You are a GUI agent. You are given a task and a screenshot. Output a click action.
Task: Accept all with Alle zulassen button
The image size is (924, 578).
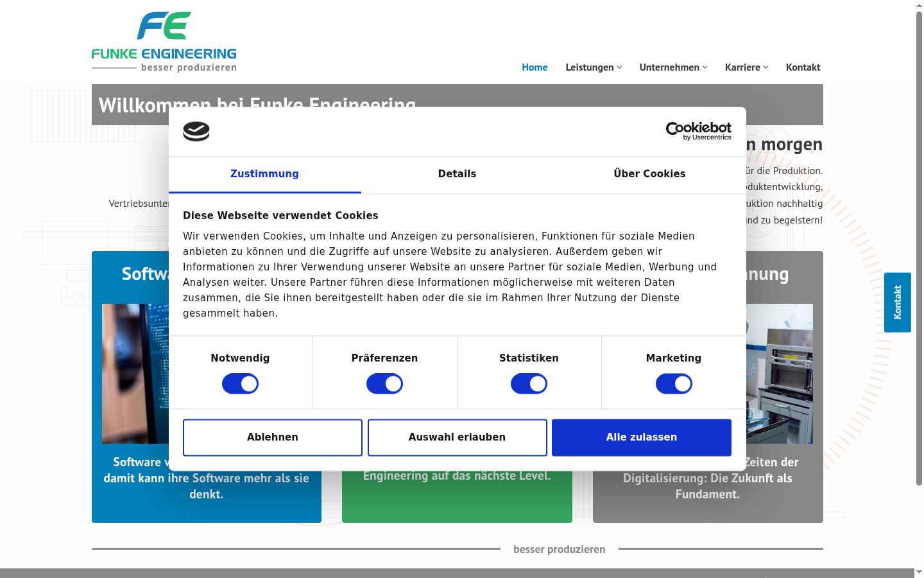click(x=642, y=437)
